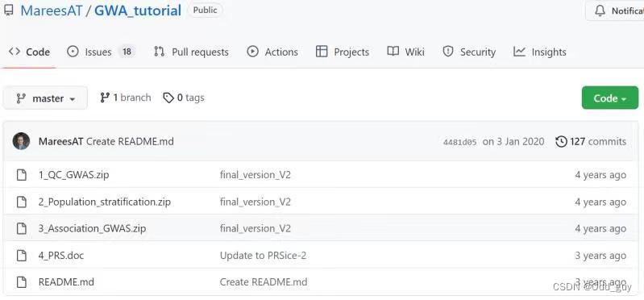Click '3 years ago' on 4_PRS.doc row
The image size is (644, 300).
click(x=600, y=256)
